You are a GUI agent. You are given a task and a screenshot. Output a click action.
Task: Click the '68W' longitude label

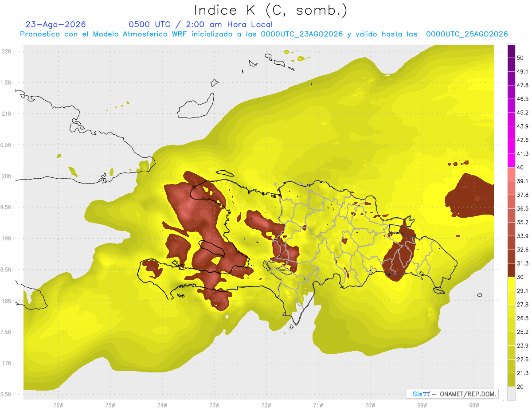pyautogui.click(x=473, y=405)
